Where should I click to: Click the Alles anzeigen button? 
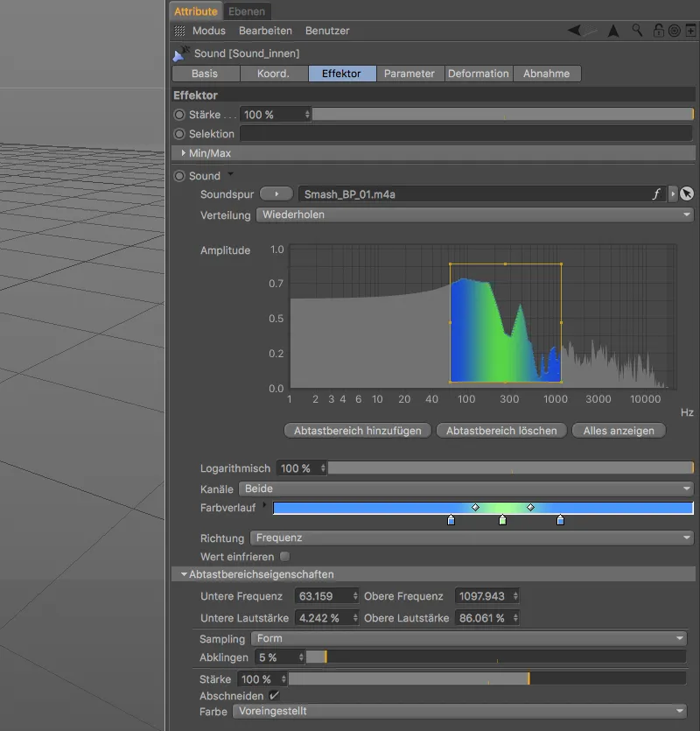619,431
